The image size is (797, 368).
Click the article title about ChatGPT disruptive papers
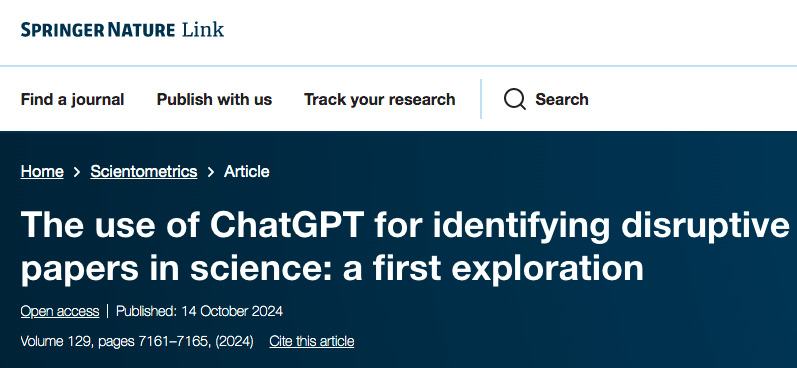(405, 246)
